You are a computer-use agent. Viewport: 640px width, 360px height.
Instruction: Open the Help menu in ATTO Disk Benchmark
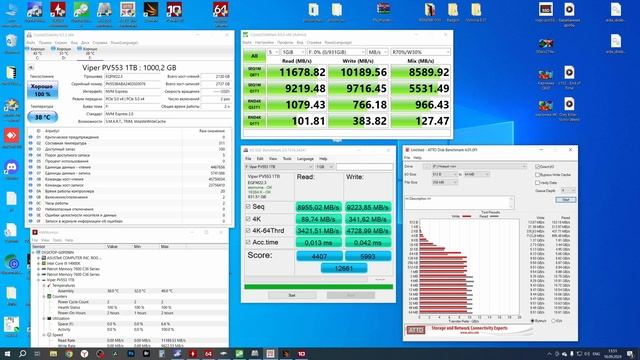coord(417,158)
